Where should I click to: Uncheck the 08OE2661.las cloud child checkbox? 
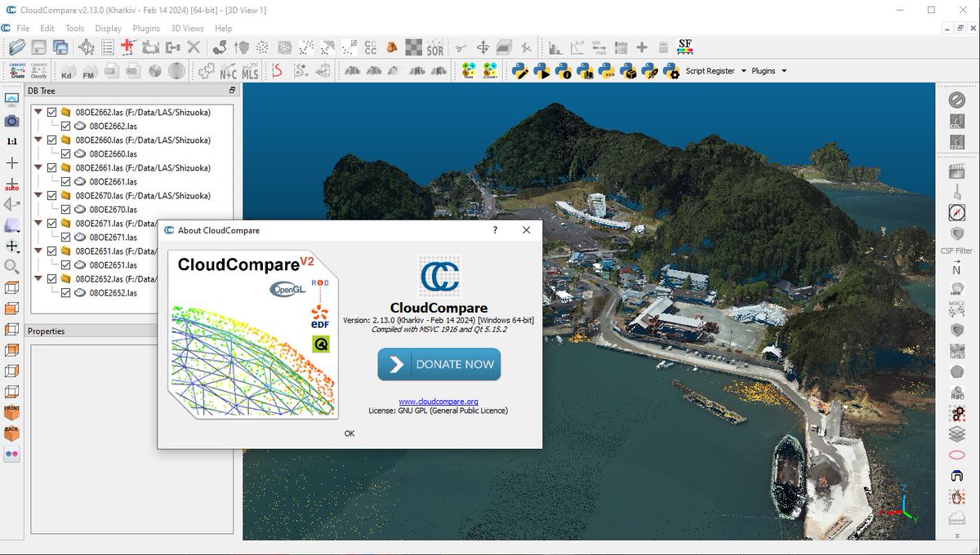tap(66, 181)
